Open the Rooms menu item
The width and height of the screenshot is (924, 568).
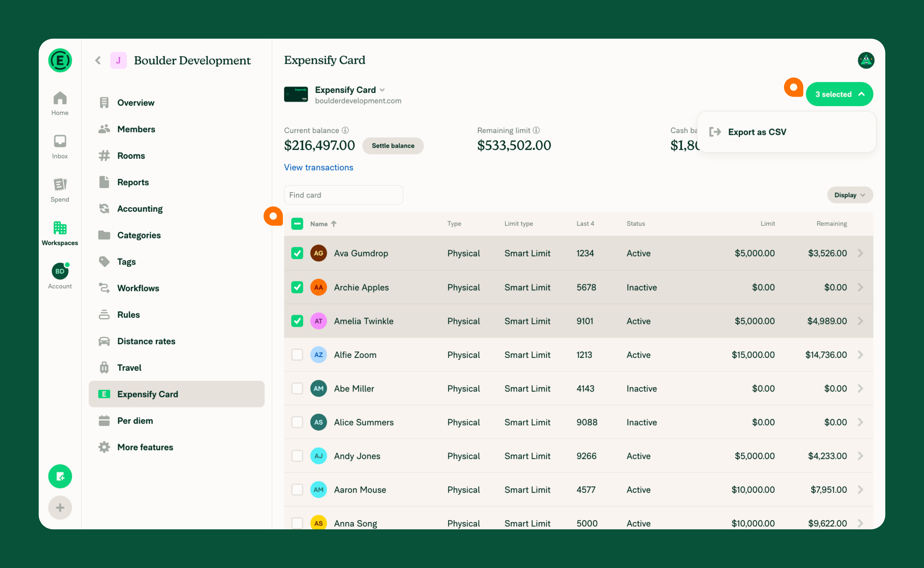click(x=176, y=156)
